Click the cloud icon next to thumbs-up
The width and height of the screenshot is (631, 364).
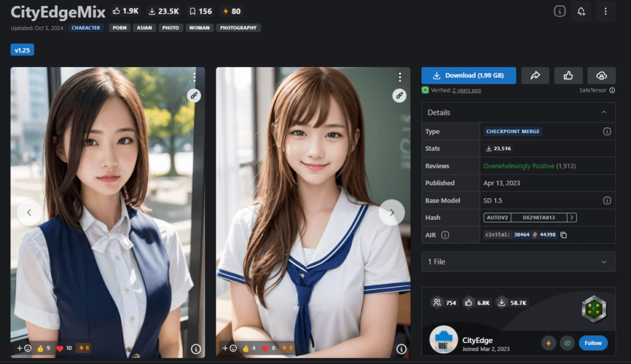click(x=601, y=75)
